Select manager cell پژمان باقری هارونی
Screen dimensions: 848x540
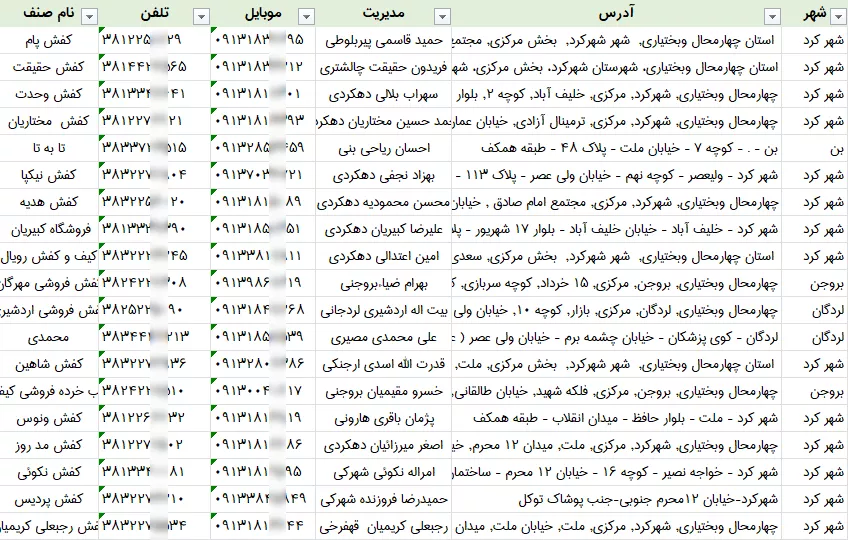(x=383, y=418)
